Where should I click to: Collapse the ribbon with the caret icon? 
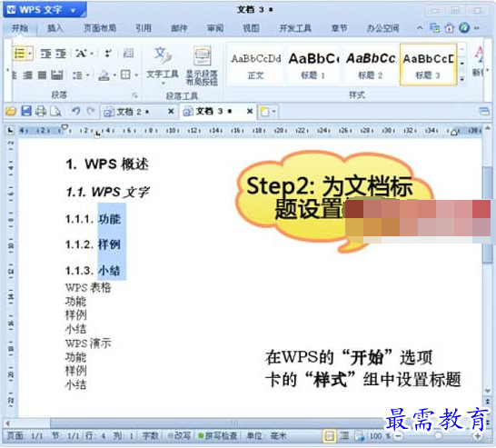coord(420,28)
